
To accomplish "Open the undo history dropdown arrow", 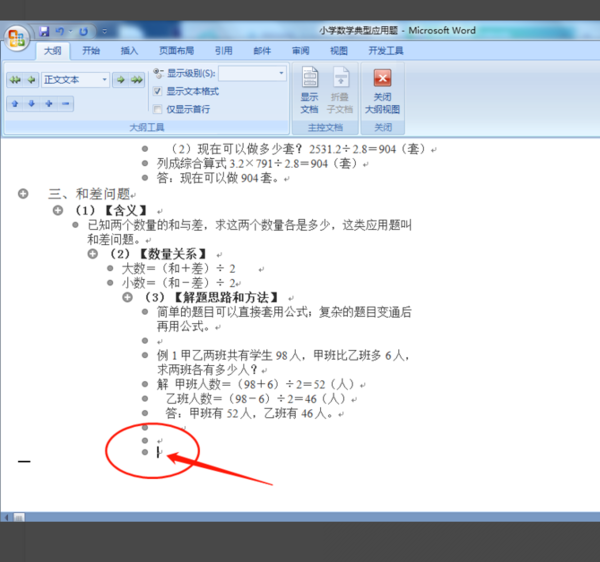I will click(70, 31).
